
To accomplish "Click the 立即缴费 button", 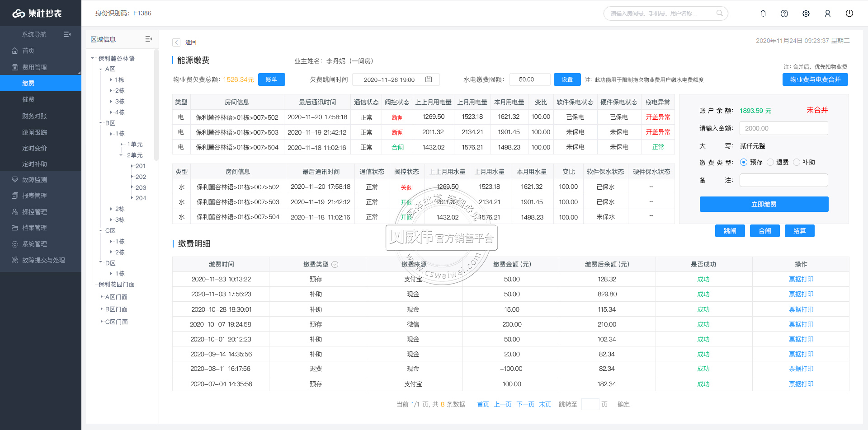I will pyautogui.click(x=764, y=204).
